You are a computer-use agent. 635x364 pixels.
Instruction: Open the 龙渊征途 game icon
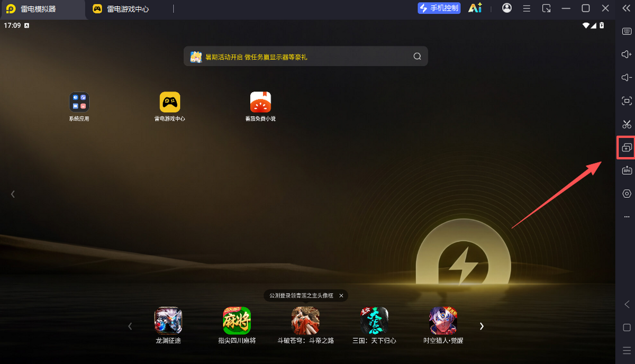pos(168,321)
